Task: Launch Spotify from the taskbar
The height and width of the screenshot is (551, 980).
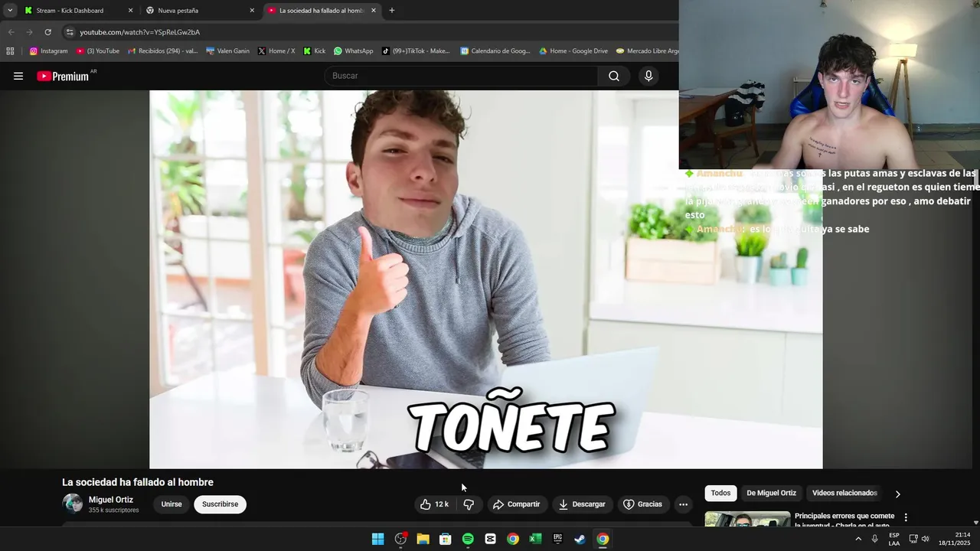Action: (x=468, y=539)
